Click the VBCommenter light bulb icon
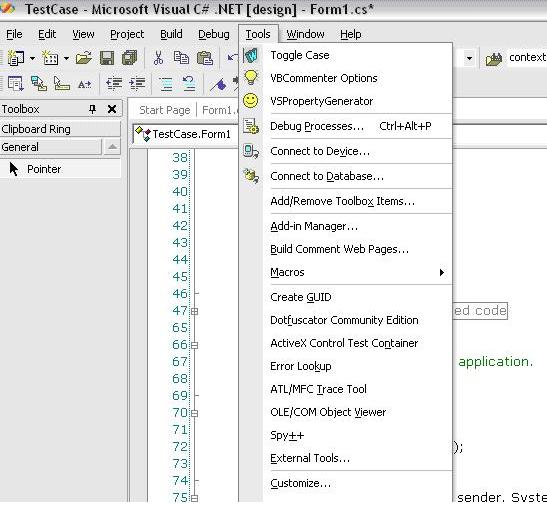Viewport: 547px width, 505px height. (250, 77)
